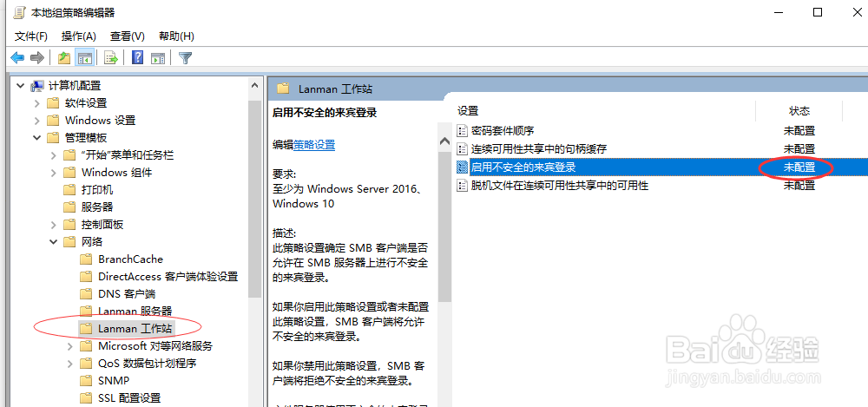Toggle the Show/Hide console tree icon
This screenshot has height=407, width=868.
click(x=85, y=57)
